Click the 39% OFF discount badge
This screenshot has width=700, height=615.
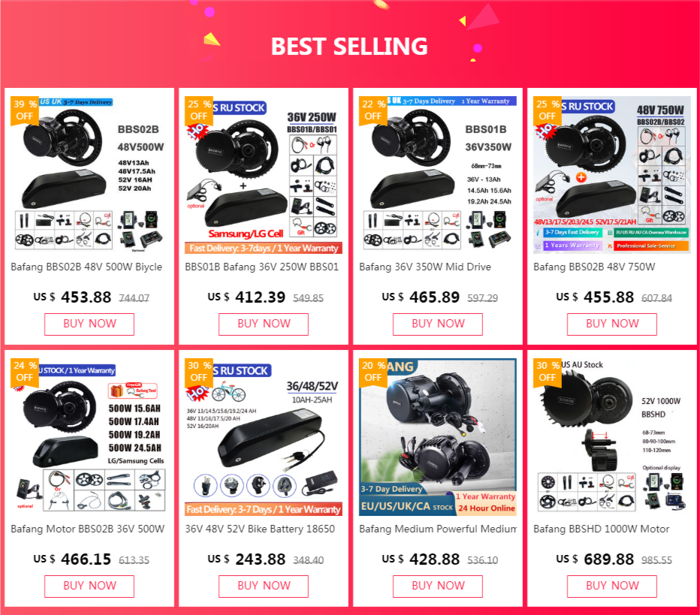(25, 110)
